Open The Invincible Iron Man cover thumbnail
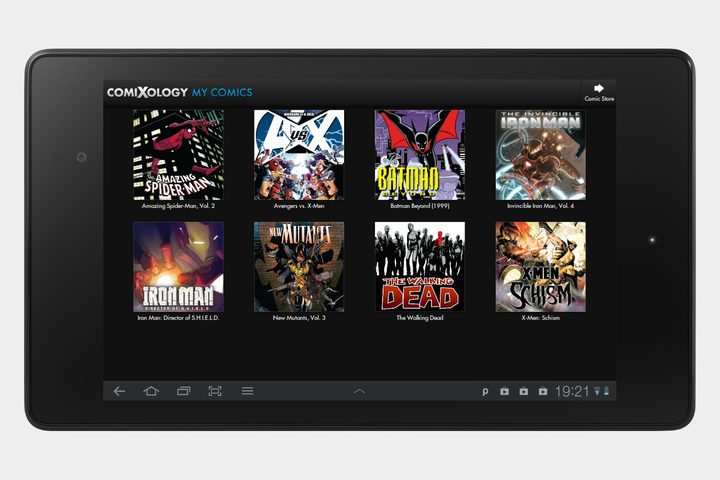This screenshot has height=480, width=720. tap(540, 154)
